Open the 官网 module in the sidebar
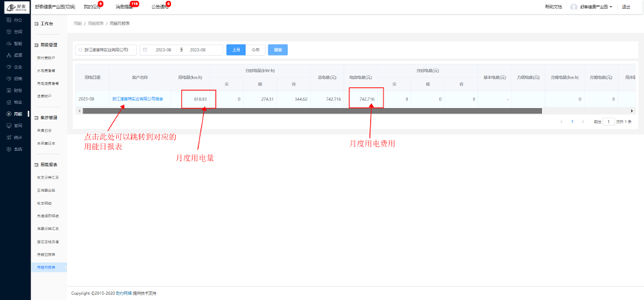Screen dimensions: 644x300 point(15,126)
